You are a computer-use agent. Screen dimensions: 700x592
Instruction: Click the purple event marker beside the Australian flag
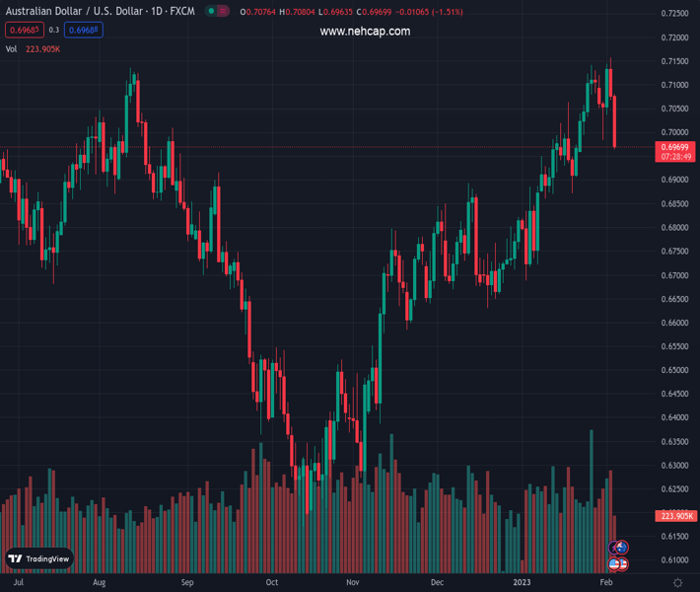click(613, 547)
